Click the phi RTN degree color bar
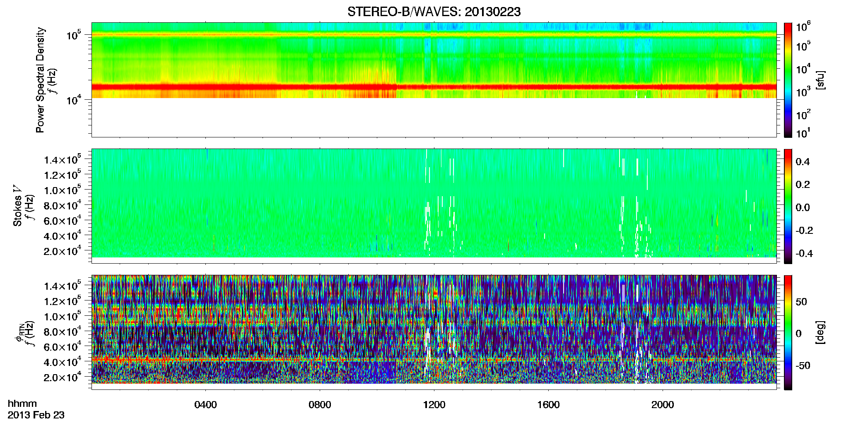Viewport: 868px width, 447px height. coord(788,332)
